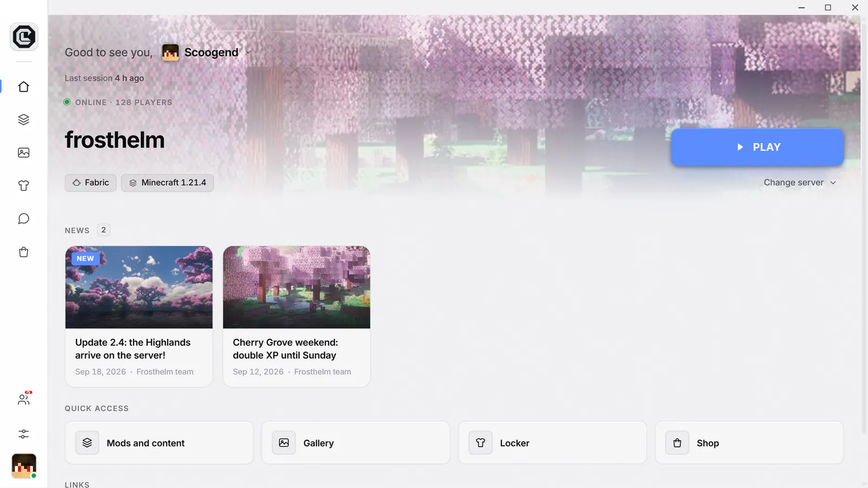Click the 'Sep 18, 2026' news date
868x488 pixels.
click(100, 372)
